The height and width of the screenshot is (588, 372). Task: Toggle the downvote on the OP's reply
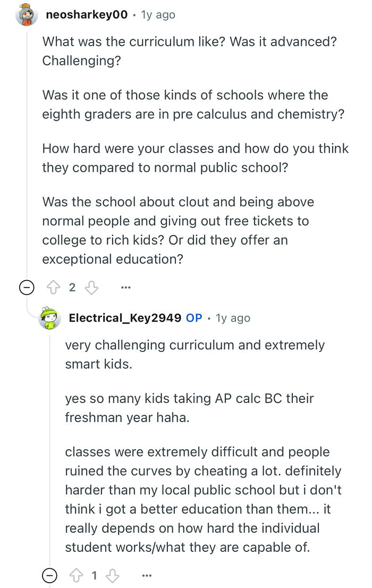point(113,575)
